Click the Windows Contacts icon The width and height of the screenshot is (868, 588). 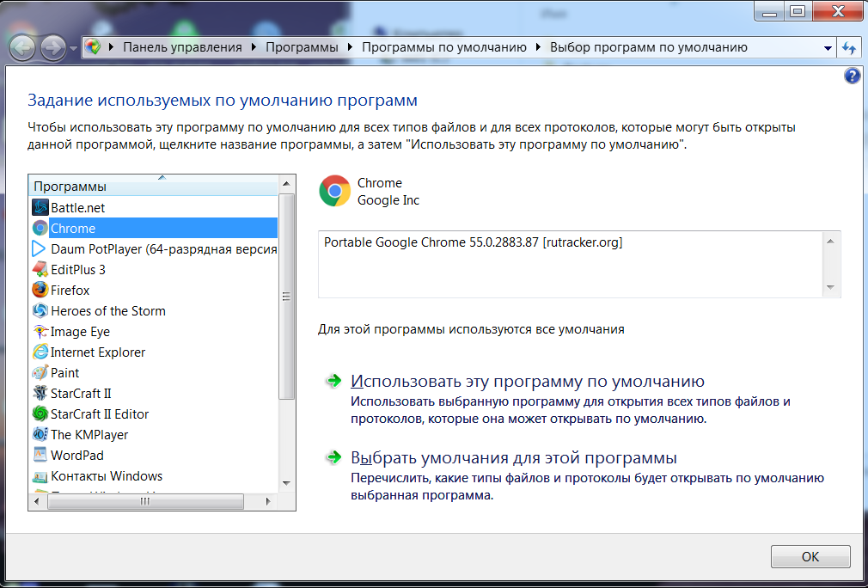(40, 475)
